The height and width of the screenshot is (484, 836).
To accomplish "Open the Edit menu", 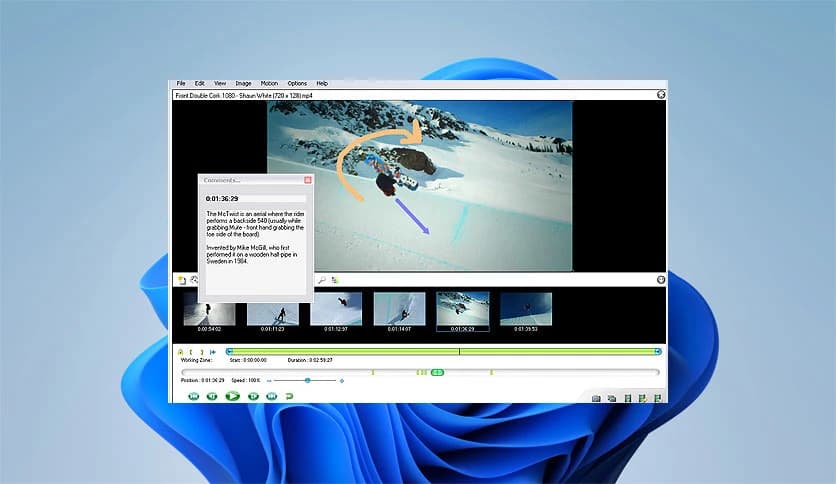I will [x=199, y=84].
